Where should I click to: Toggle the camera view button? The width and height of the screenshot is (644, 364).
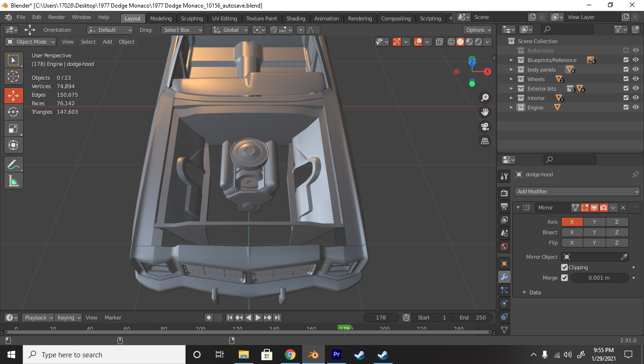coord(485,127)
